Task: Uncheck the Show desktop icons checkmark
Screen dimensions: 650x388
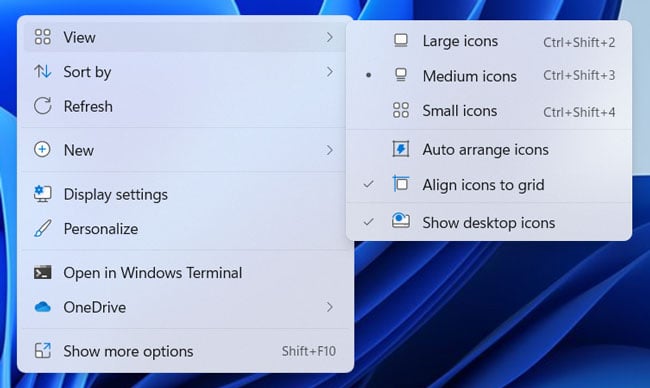Action: point(368,223)
